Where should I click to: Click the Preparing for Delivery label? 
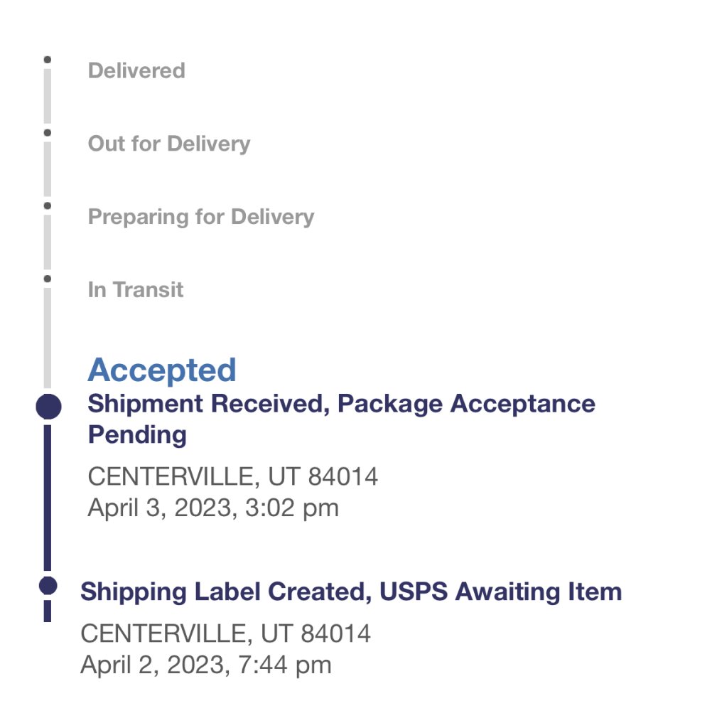(201, 217)
